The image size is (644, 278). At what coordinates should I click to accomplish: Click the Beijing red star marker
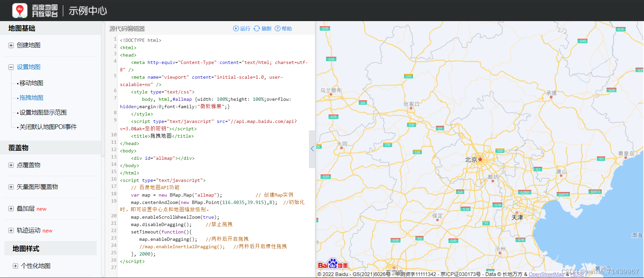tap(480, 159)
